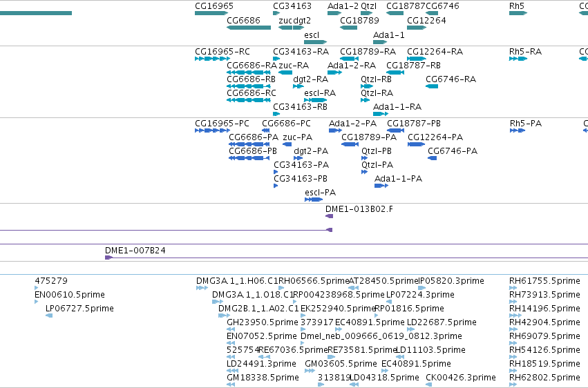Select the CG16965 gene feature
588x388 pixels.
click(x=211, y=13)
